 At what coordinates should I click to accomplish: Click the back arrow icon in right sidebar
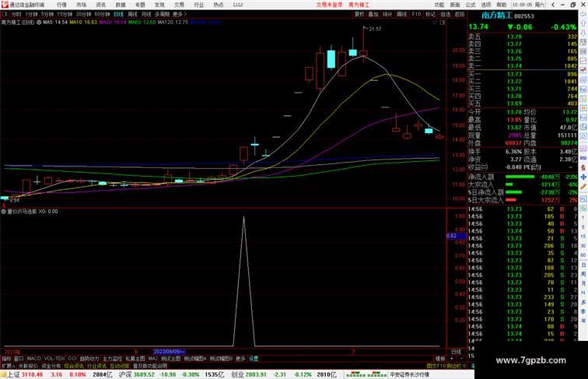(583, 14)
